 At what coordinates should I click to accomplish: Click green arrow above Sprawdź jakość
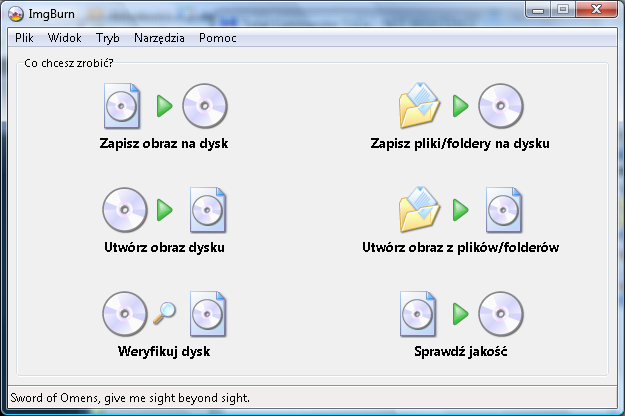(460, 314)
